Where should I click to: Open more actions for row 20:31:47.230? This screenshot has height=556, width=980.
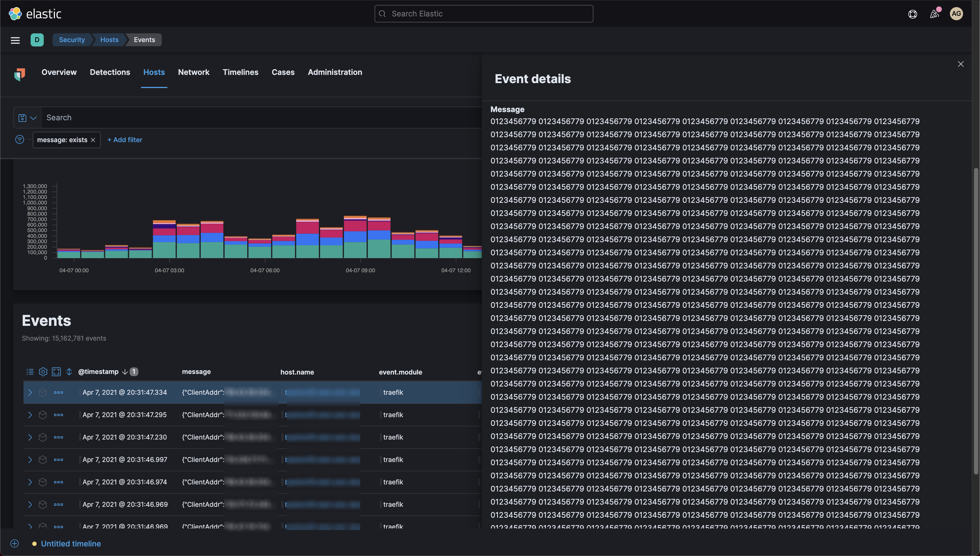click(59, 437)
